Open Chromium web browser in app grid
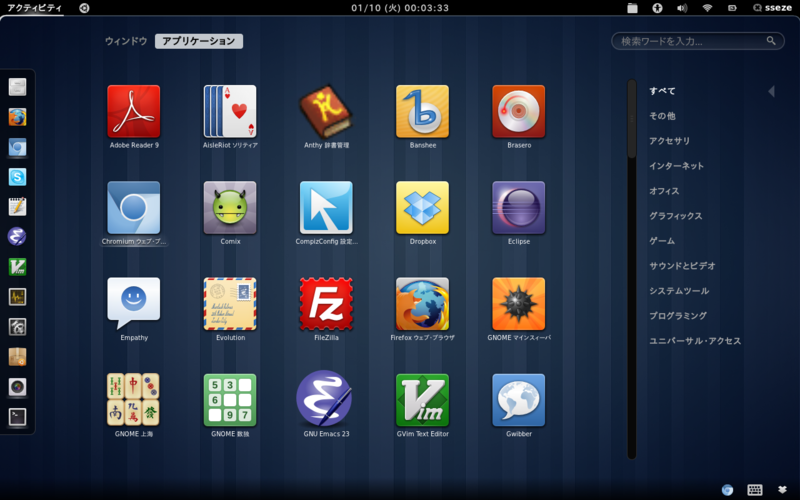 pyautogui.click(x=134, y=208)
